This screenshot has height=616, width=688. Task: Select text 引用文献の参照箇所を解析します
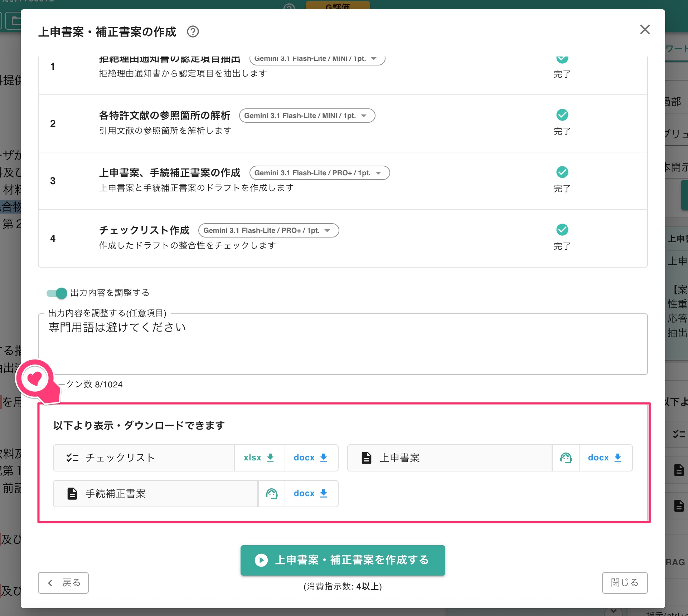(x=165, y=131)
